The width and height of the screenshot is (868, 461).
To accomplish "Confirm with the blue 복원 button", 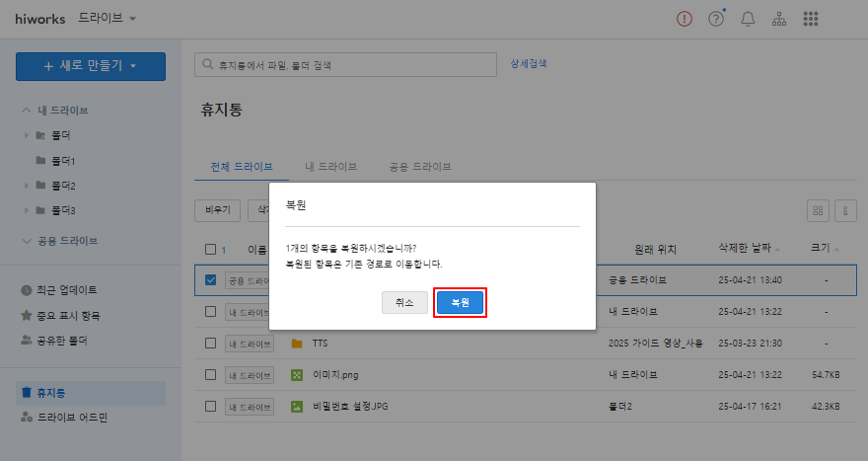I will pyautogui.click(x=460, y=302).
